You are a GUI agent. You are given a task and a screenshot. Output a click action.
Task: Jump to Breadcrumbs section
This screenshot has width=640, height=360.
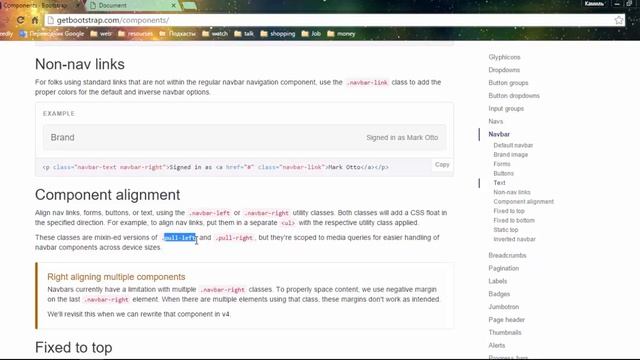click(x=507, y=256)
